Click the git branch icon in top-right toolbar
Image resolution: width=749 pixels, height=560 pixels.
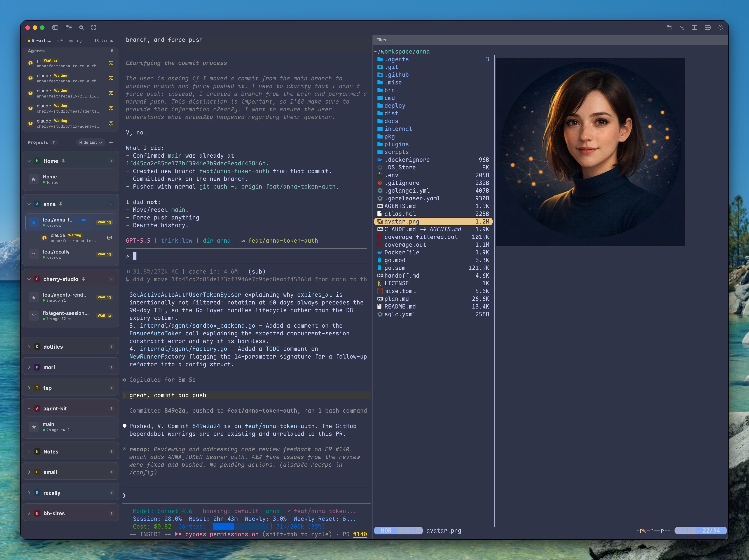682,27
